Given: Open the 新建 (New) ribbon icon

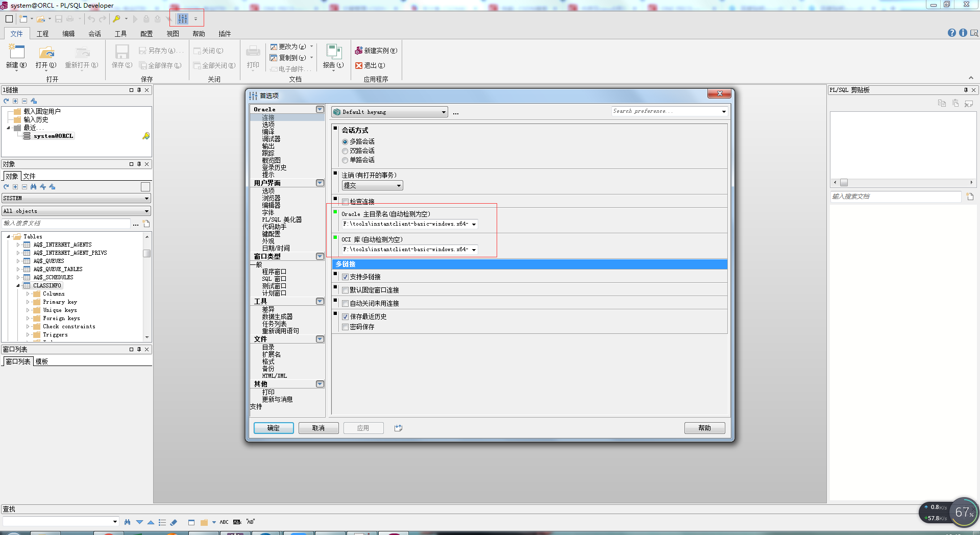Looking at the screenshot, I should (x=16, y=52).
